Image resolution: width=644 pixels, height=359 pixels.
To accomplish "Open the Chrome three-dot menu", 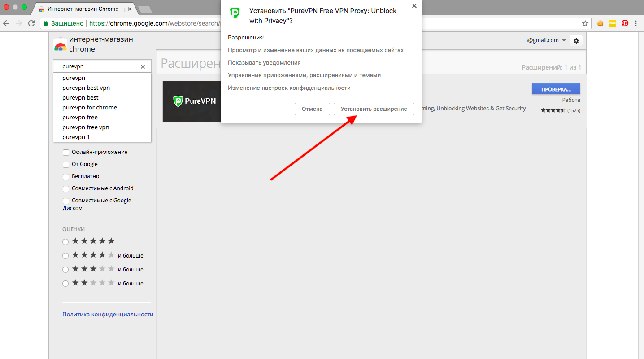I will coord(636,23).
